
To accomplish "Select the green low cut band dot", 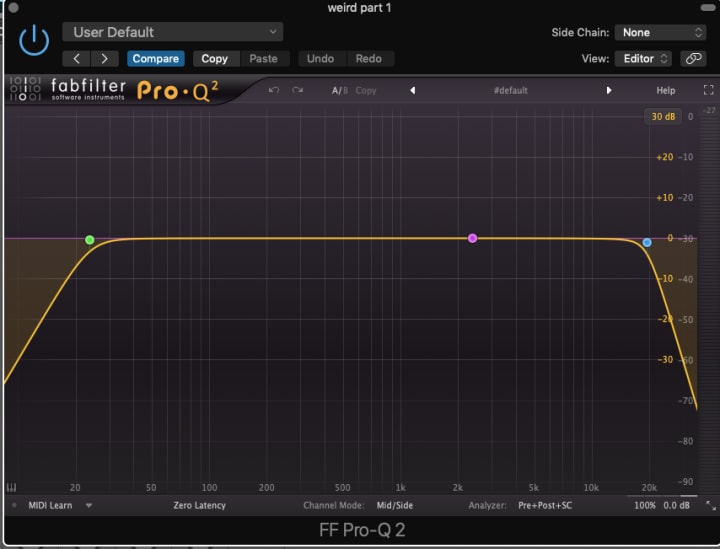I will click(x=90, y=240).
